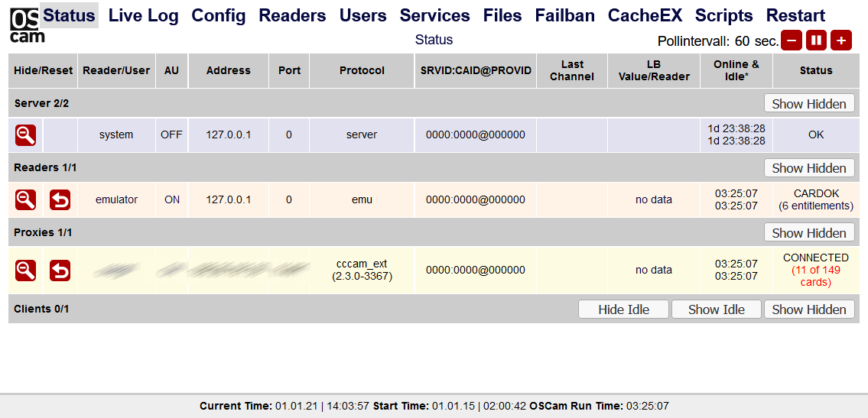Screen dimensions: 868x418
Task: Click the 'CARDOK (6 entitlements)' status
Action: [x=816, y=199]
